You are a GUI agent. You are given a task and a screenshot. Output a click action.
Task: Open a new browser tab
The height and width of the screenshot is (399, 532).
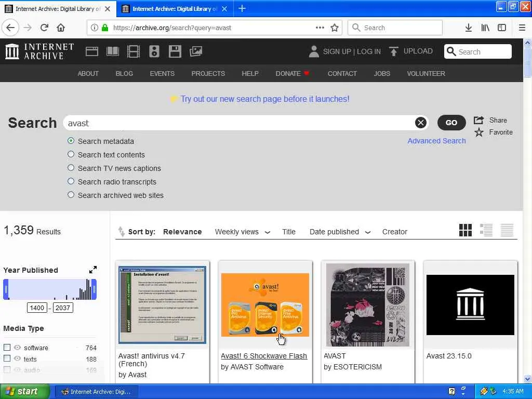click(242, 8)
